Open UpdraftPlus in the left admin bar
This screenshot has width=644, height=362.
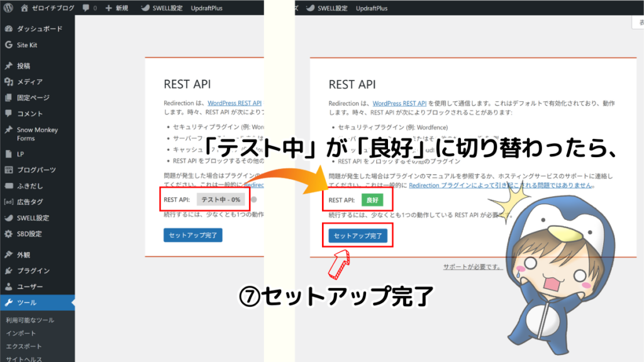[x=206, y=8]
